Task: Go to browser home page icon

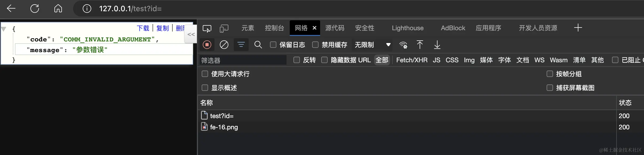Action: coord(58,9)
